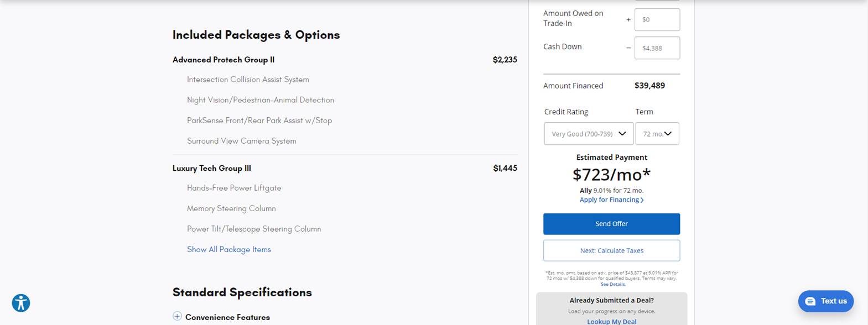Screen dimensions: 868x325
Task: Click the Text us chat bubble
Action: point(825,301)
